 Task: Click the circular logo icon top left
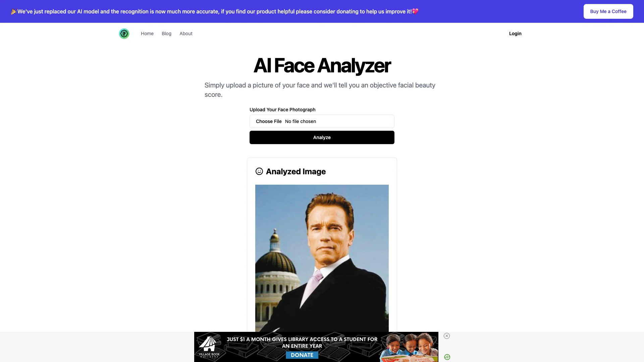click(124, 34)
